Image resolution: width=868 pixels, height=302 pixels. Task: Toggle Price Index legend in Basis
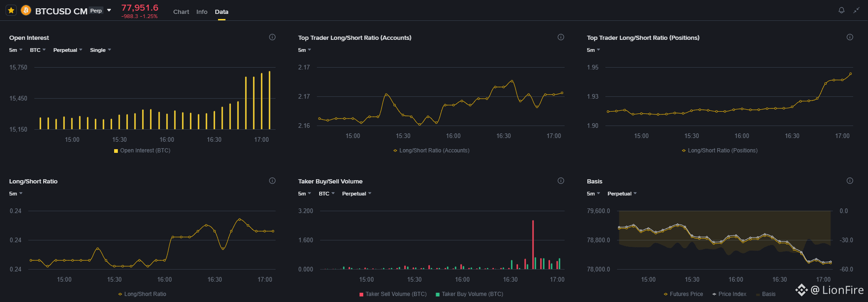tap(729, 294)
